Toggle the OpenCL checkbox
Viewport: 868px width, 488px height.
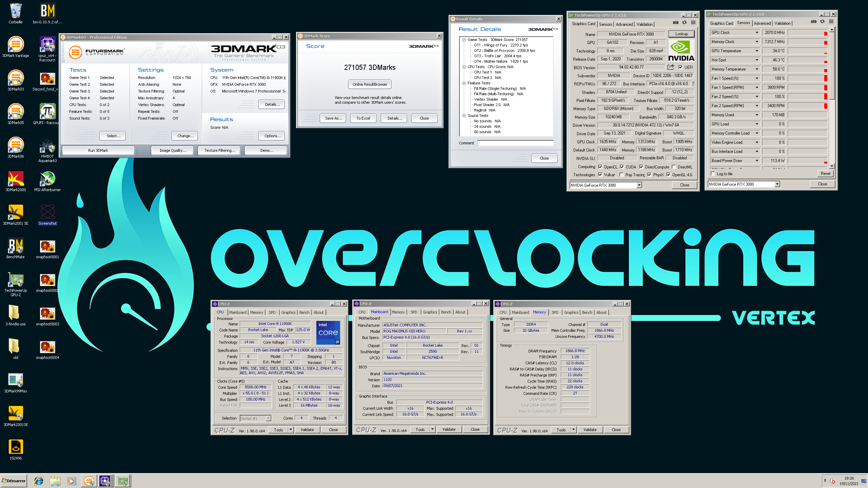pos(600,167)
